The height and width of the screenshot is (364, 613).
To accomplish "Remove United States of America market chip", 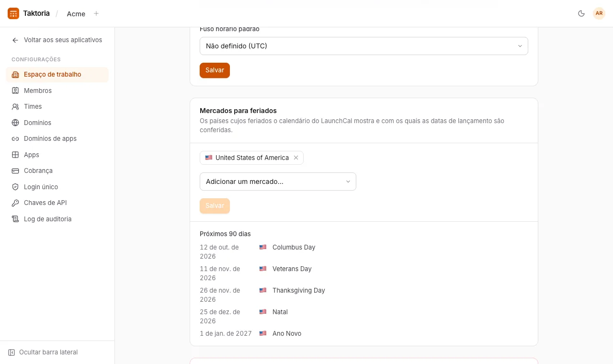I will pos(296,158).
